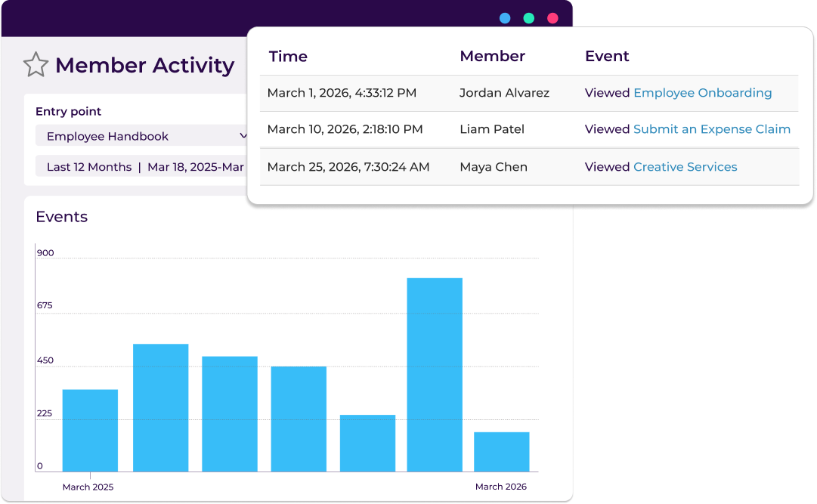Click the first bar above March 2025

(89, 427)
